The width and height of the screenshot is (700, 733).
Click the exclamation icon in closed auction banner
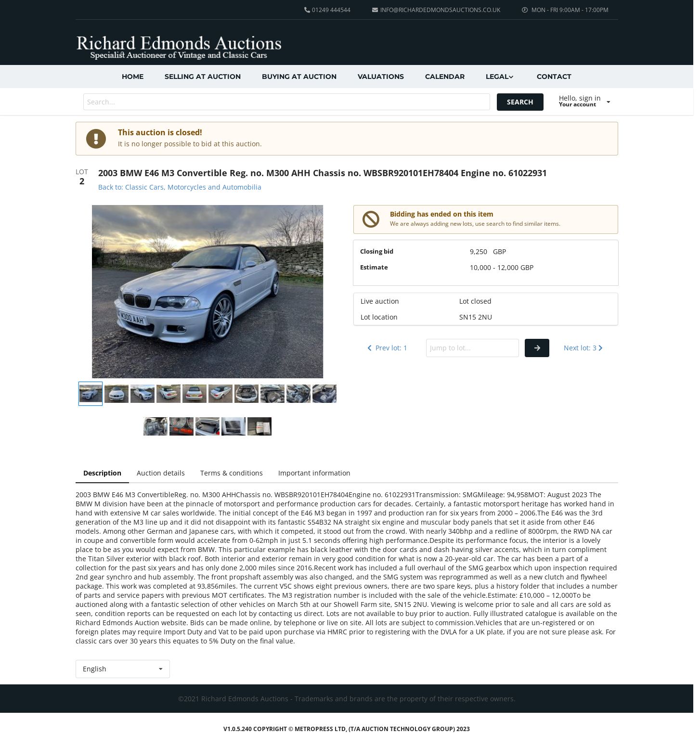point(96,139)
